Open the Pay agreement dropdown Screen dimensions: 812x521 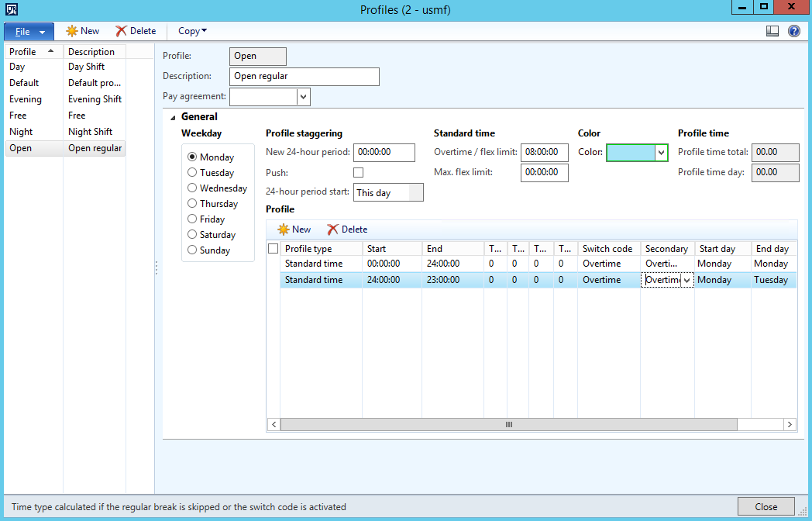tap(304, 97)
